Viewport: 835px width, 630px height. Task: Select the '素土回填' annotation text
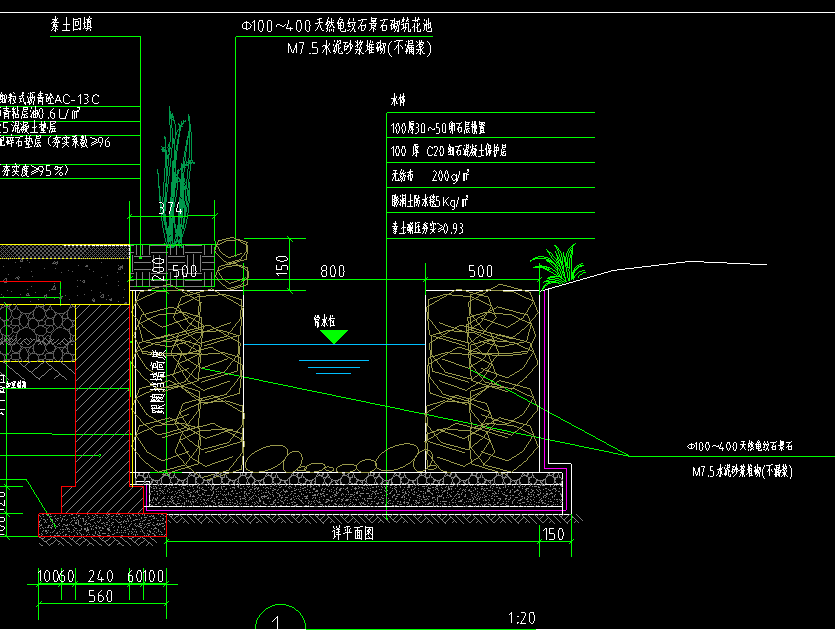pyautogui.click(x=71, y=25)
